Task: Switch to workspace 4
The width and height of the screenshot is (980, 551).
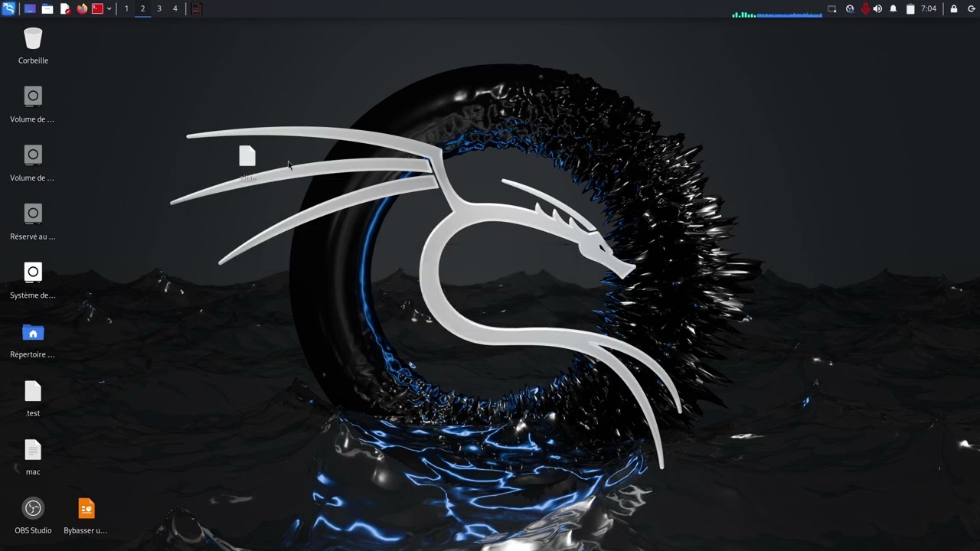Action: pos(175,9)
